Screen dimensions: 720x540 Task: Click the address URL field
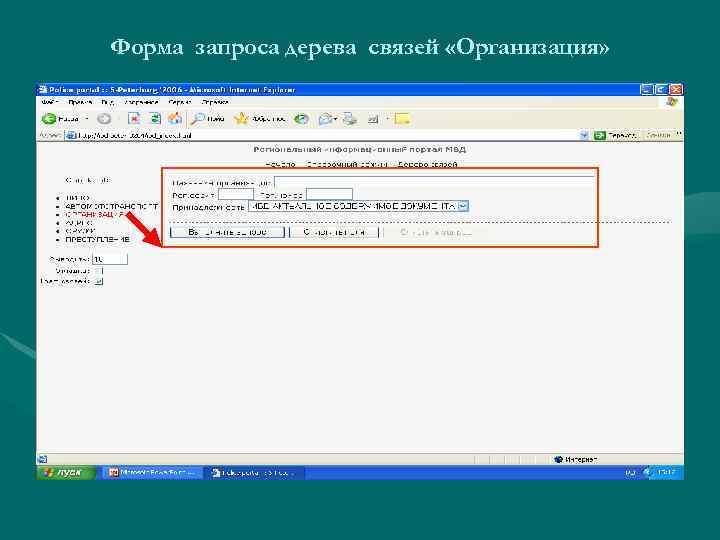click(326, 135)
